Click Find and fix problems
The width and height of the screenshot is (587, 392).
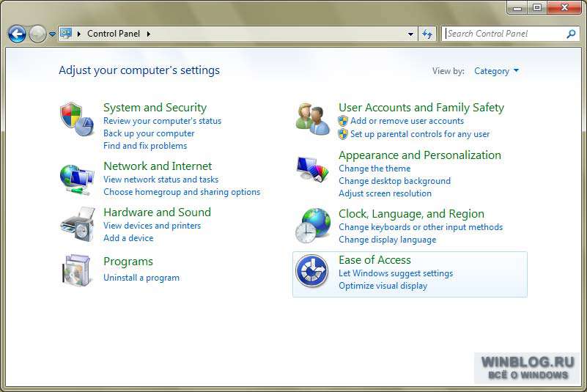point(145,146)
